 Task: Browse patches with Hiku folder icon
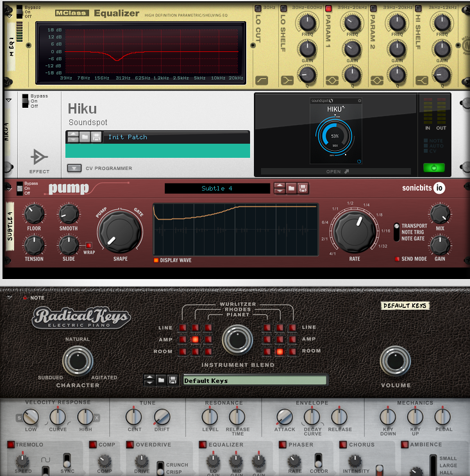pyautogui.click(x=85, y=137)
